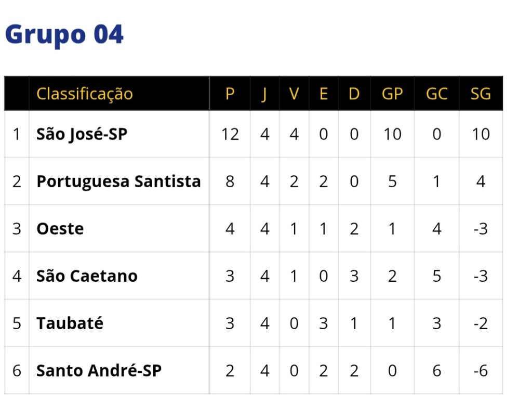Select the SG column header
The width and height of the screenshot is (532, 404).
click(481, 94)
